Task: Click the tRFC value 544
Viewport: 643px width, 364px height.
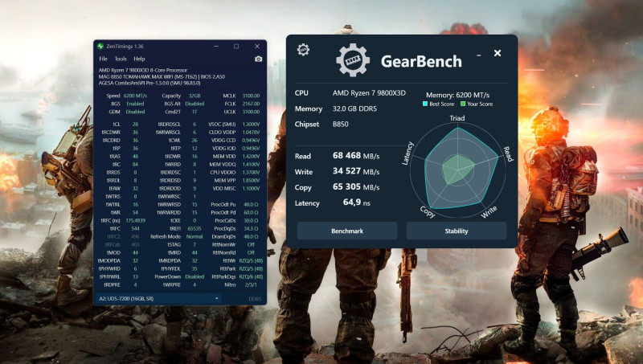Action: [x=135, y=229]
